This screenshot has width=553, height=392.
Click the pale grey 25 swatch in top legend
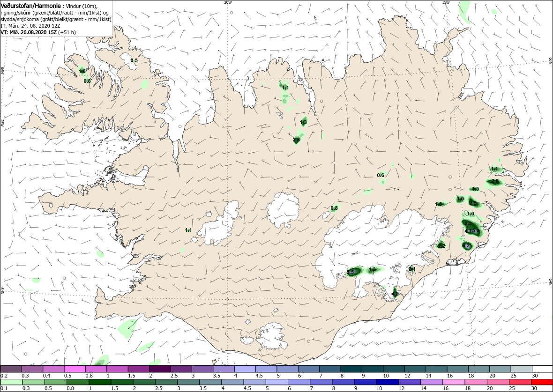521,369
